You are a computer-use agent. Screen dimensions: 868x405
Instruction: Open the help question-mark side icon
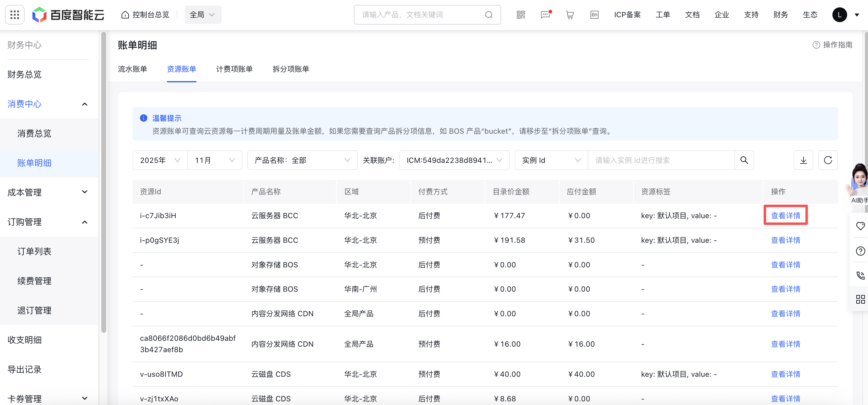coord(860,251)
